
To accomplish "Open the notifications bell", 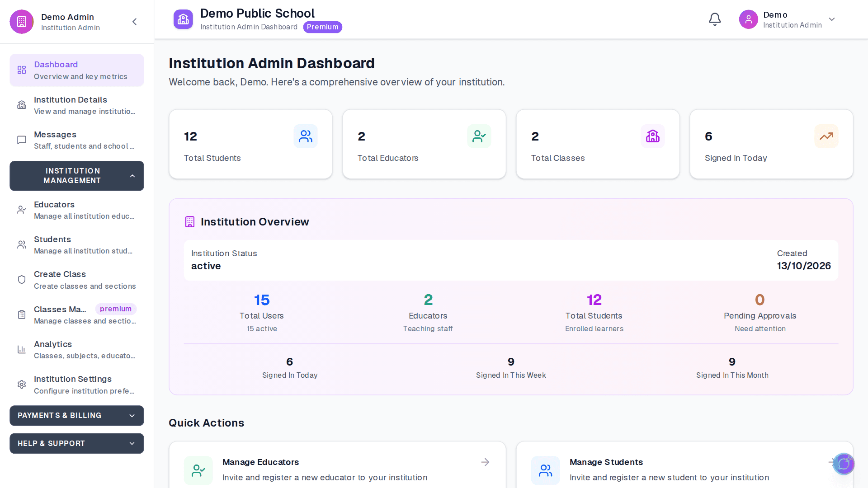I will pyautogui.click(x=715, y=19).
